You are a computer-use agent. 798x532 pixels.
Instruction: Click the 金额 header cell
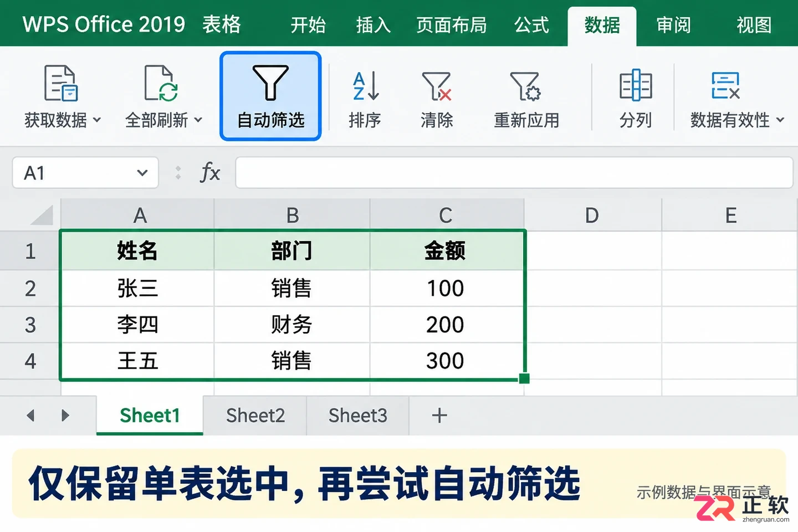tap(447, 250)
